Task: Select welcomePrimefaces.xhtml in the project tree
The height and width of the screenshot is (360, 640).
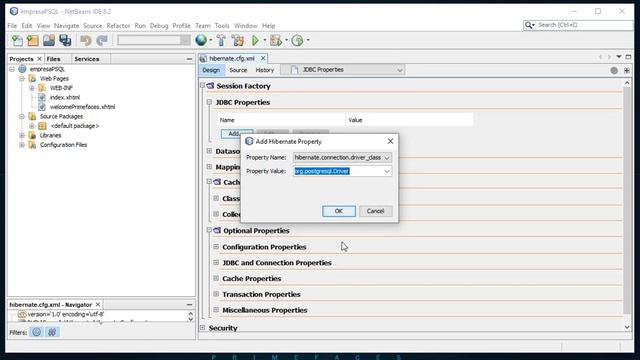Action: pos(82,107)
